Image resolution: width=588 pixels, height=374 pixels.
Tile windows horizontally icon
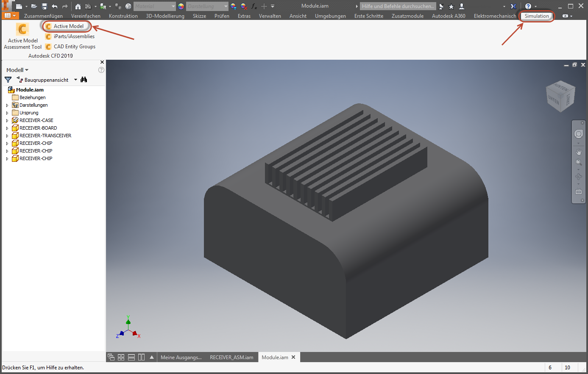(131, 357)
